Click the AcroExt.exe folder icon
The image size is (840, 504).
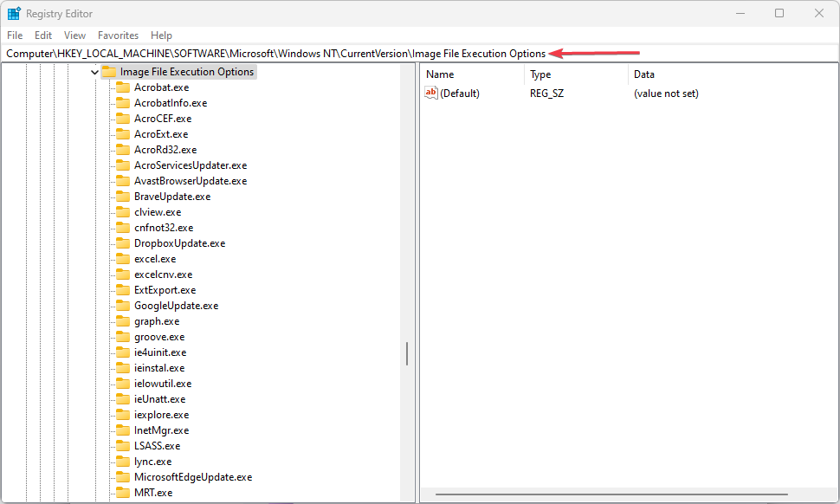123,134
